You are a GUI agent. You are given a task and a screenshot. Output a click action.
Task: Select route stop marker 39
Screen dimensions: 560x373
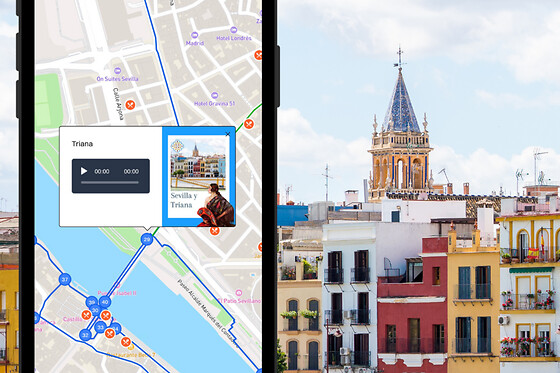pos(92,302)
